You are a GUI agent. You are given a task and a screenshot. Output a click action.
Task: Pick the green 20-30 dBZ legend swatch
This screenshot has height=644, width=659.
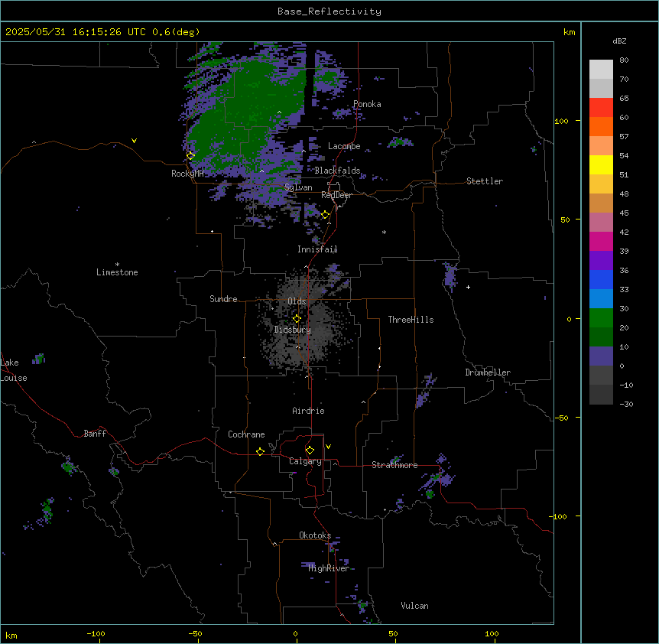click(601, 318)
